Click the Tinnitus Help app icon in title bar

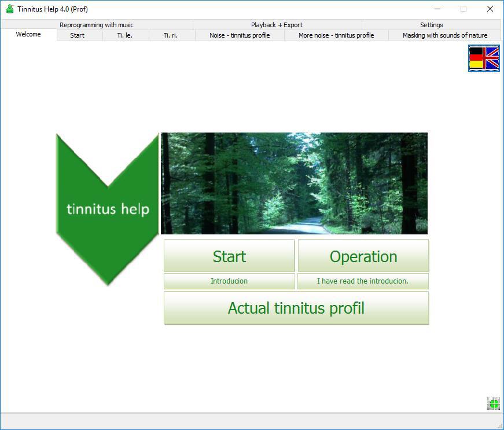click(10, 9)
